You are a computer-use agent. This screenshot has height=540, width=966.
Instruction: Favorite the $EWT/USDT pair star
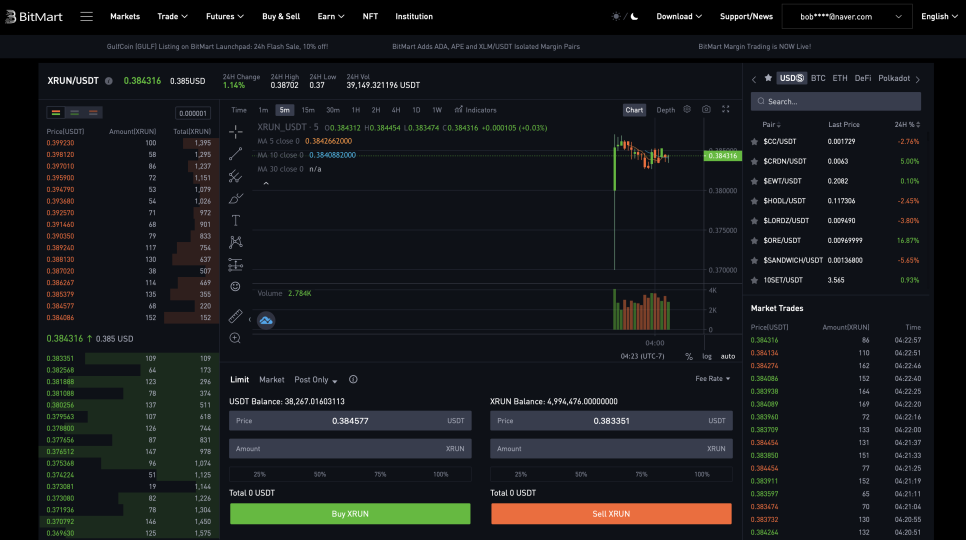[x=755, y=181]
